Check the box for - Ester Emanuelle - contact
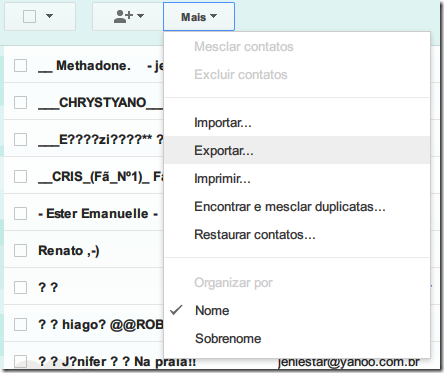 20,213
